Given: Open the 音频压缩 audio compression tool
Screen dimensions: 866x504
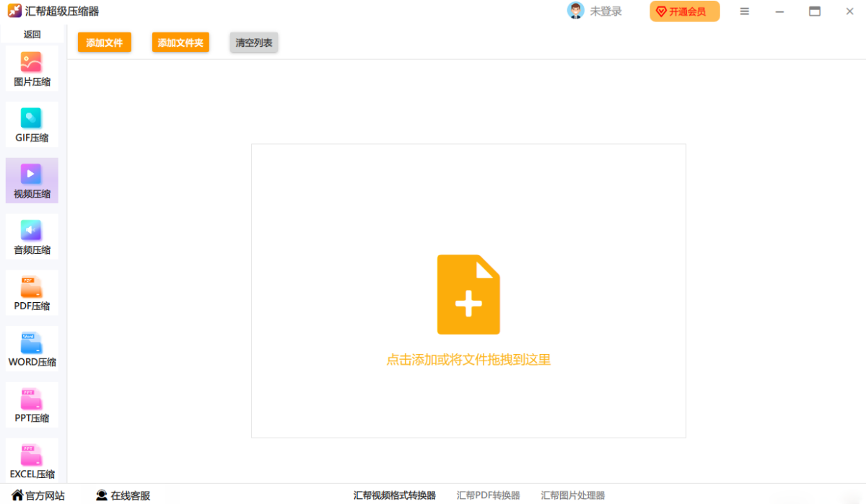Looking at the screenshot, I should tap(31, 230).
